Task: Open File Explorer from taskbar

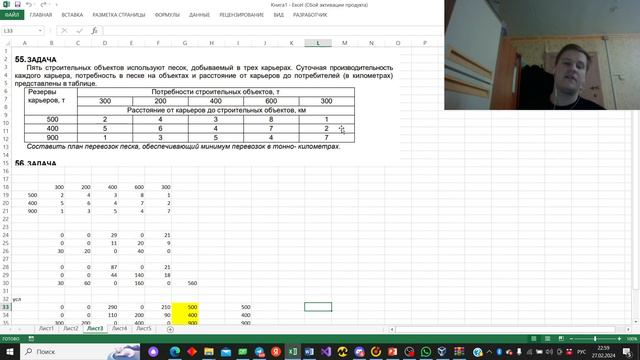Action: coord(209,351)
